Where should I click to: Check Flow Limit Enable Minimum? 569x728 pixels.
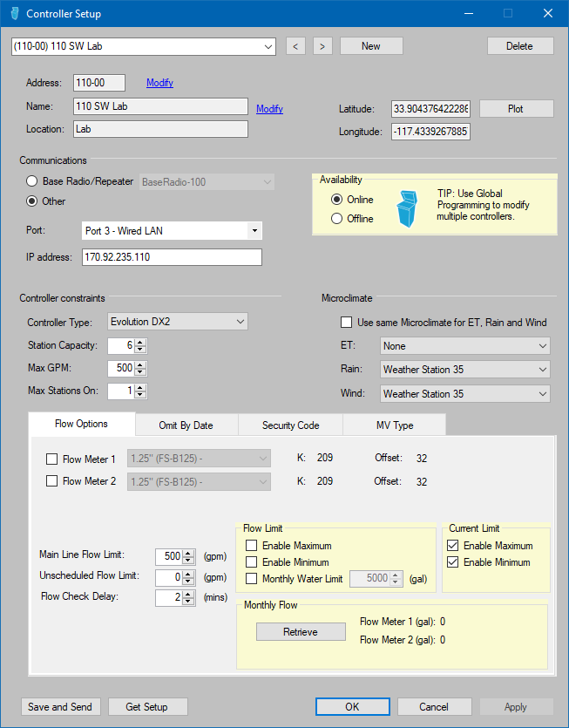pos(251,562)
